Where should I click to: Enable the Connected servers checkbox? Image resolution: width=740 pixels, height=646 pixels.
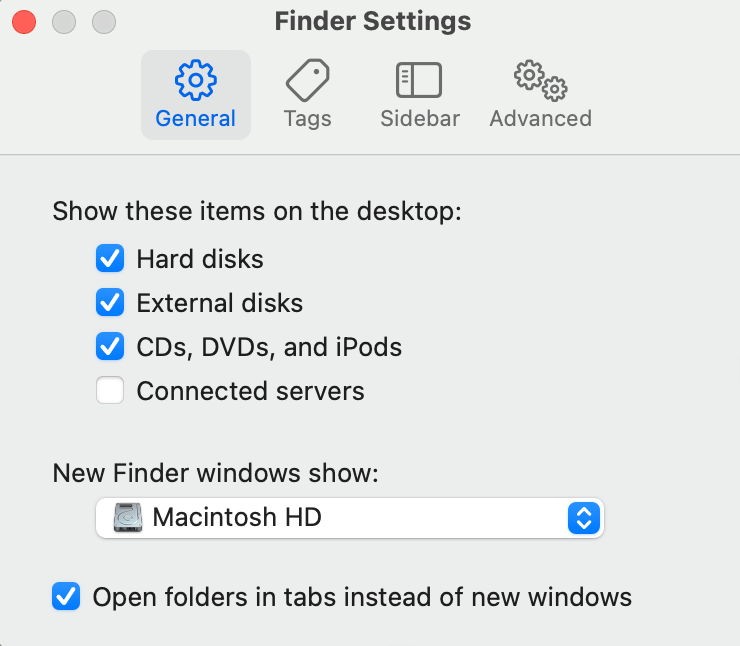[x=110, y=390]
